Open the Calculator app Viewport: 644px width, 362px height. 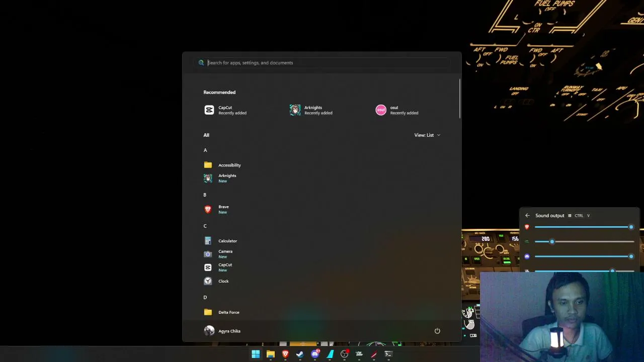(220, 241)
